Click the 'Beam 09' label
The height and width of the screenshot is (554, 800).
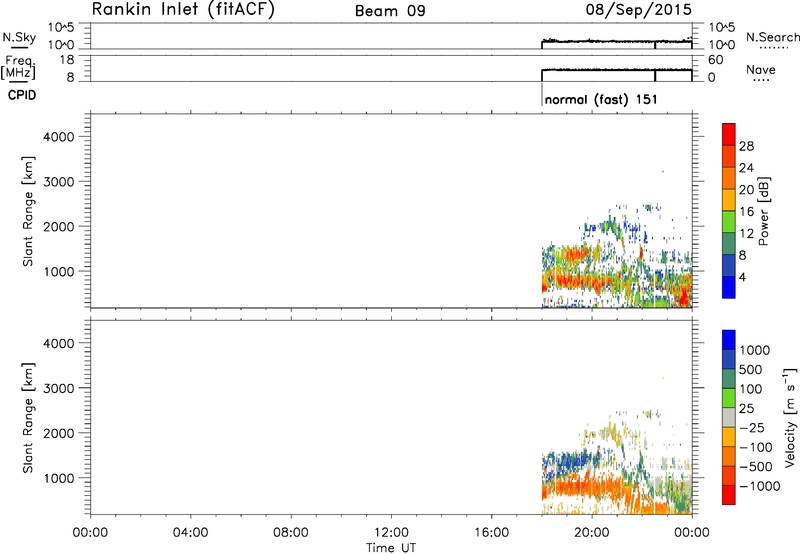(390, 11)
